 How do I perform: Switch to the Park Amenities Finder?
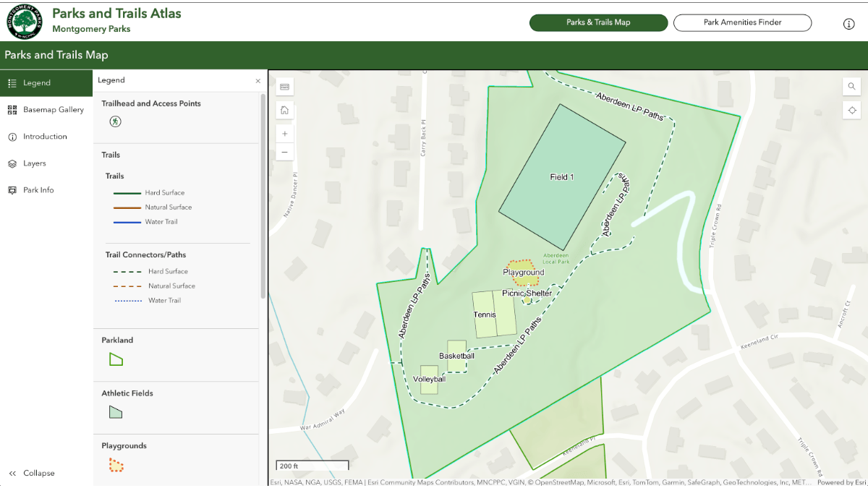click(742, 22)
